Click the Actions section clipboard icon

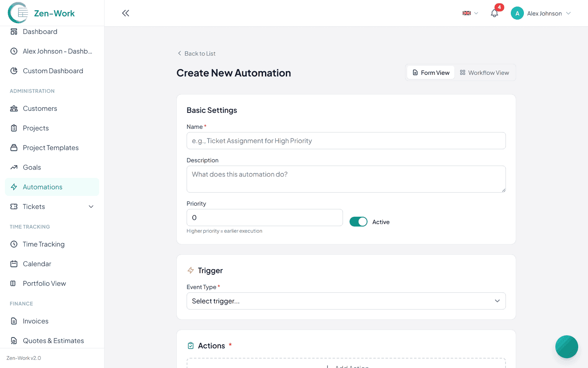click(x=191, y=346)
